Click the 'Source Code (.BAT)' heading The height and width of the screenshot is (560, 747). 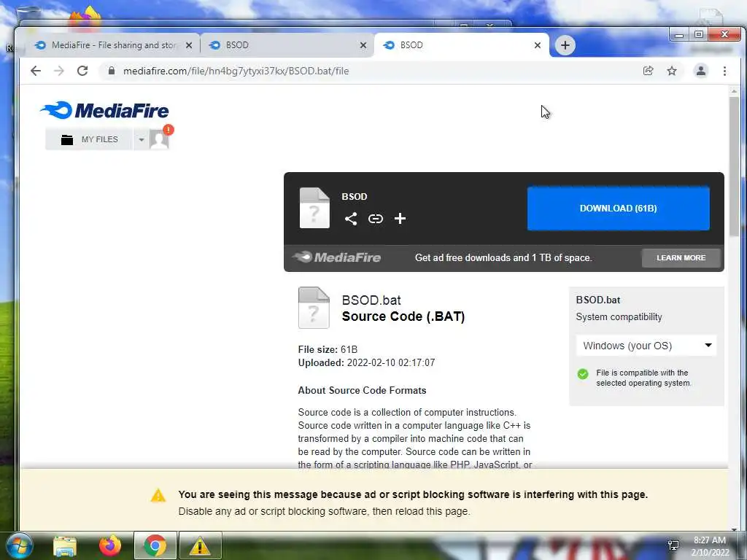[403, 316]
